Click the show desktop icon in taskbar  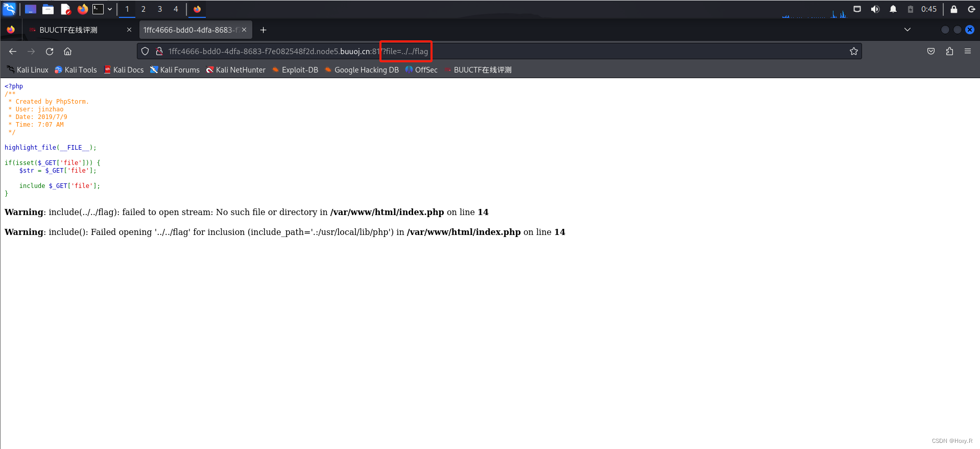tap(31, 9)
